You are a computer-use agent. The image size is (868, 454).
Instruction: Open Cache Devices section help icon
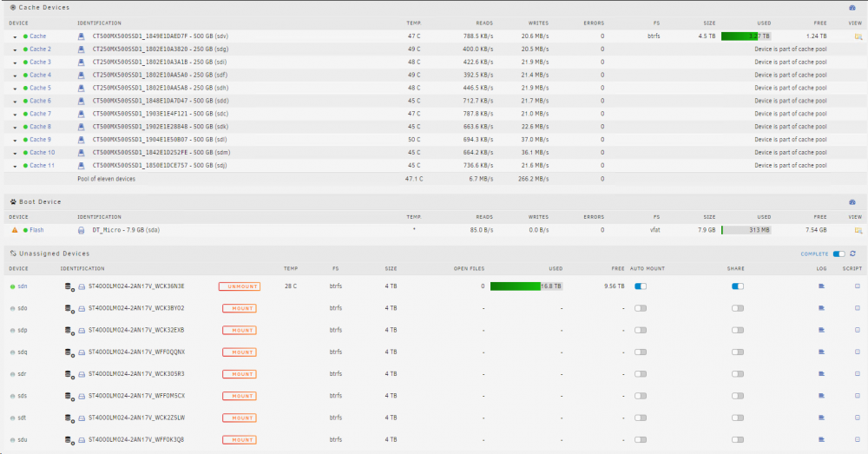(x=852, y=8)
